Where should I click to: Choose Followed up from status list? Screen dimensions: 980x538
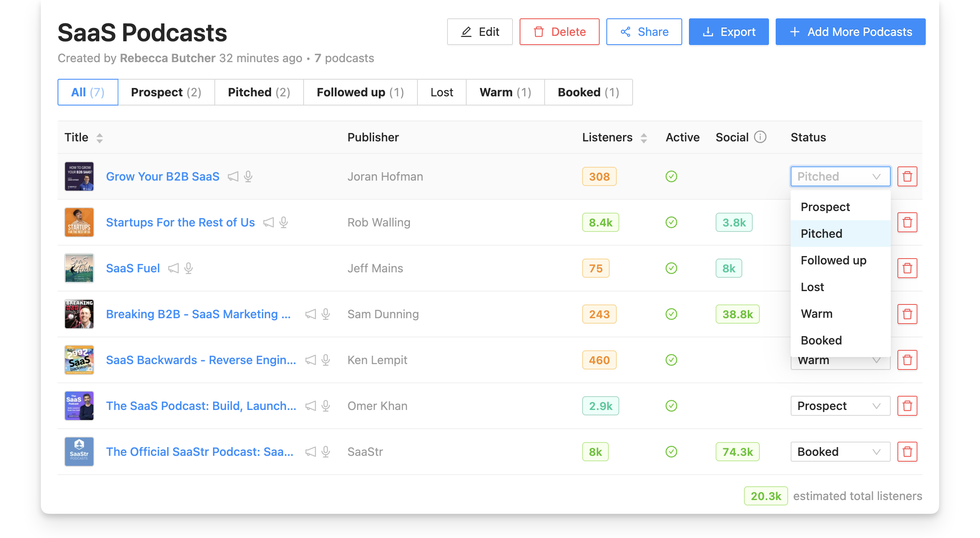pyautogui.click(x=833, y=260)
